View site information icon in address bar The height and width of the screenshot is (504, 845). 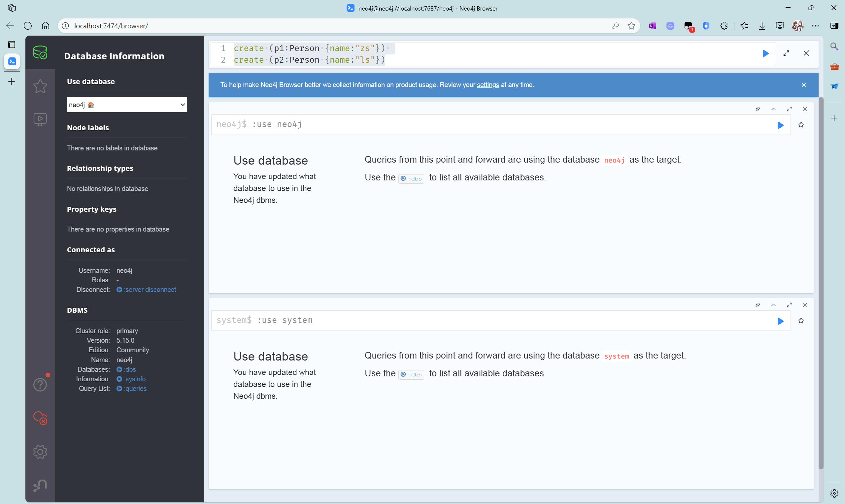[65, 26]
